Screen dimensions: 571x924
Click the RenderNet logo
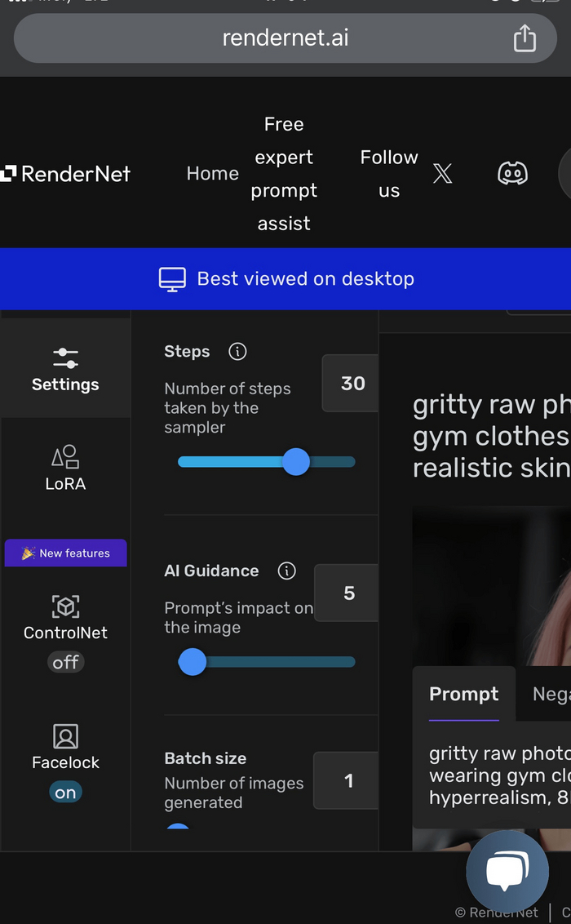click(65, 173)
